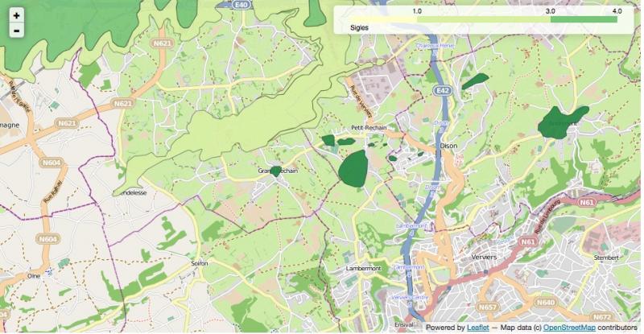Click the Petit-Rechain place label
The image size is (644, 334).
coord(370,129)
